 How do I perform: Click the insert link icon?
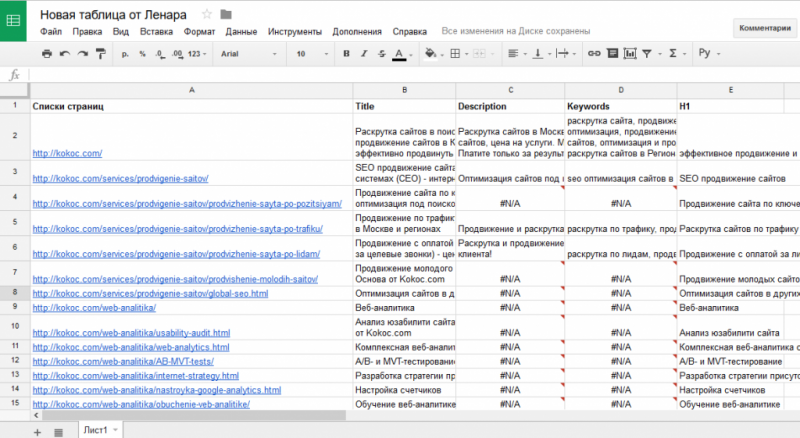point(594,53)
